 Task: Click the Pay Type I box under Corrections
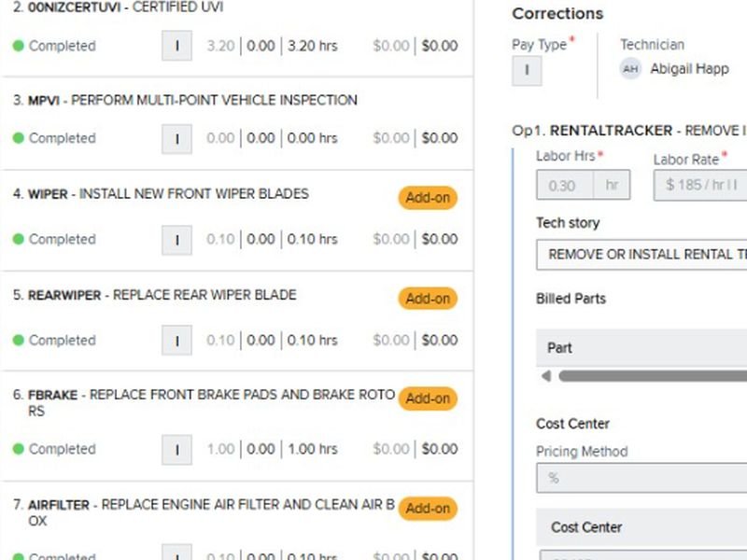pyautogui.click(x=527, y=71)
